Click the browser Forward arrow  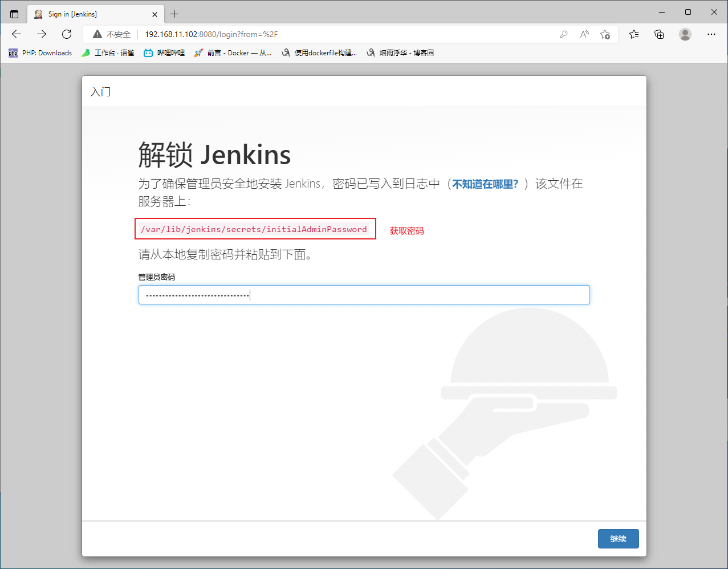42,34
